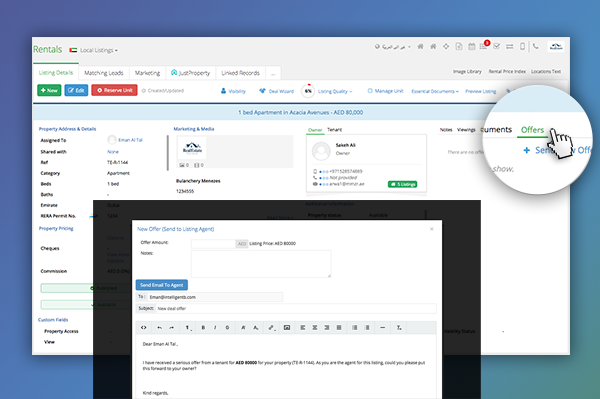Open the calendar icon in top bar
This screenshot has height=399, width=600.
tap(472, 46)
